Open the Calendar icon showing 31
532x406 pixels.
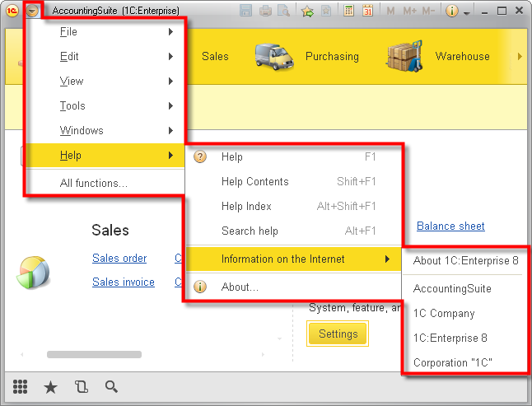(367, 11)
